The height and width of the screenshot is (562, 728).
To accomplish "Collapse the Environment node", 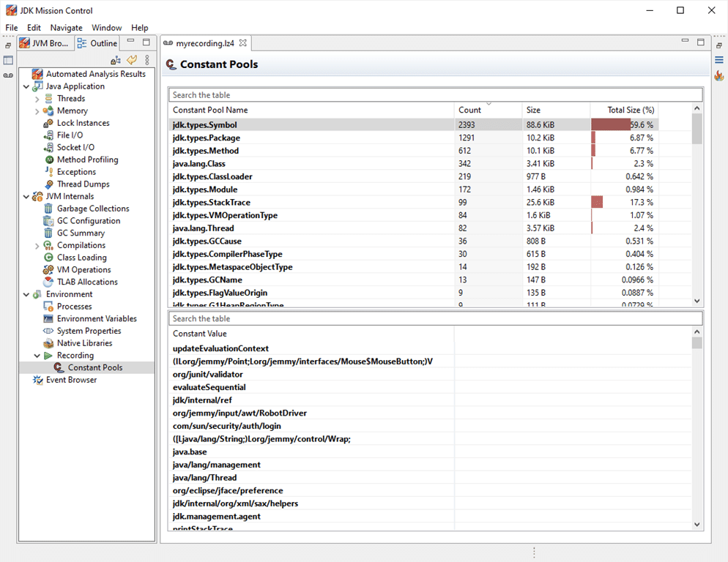I will (26, 294).
